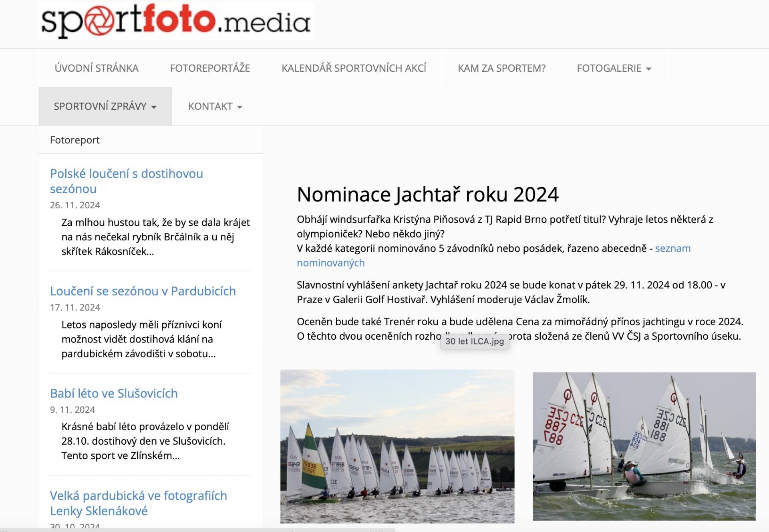Screen dimensions: 769x532
Task: Follow the seznam nominovaných link
Action: click(x=672, y=248)
